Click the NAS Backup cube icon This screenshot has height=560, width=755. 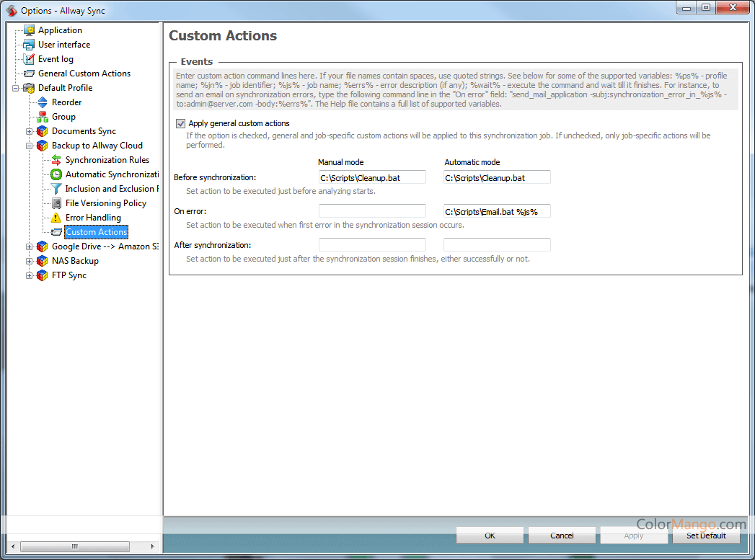coord(43,261)
